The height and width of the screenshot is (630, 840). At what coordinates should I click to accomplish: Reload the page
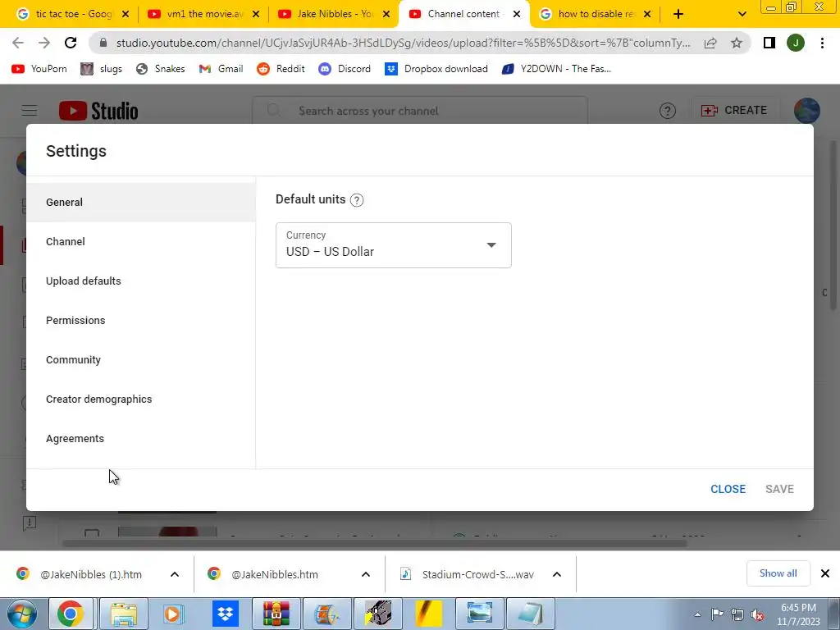[x=71, y=43]
